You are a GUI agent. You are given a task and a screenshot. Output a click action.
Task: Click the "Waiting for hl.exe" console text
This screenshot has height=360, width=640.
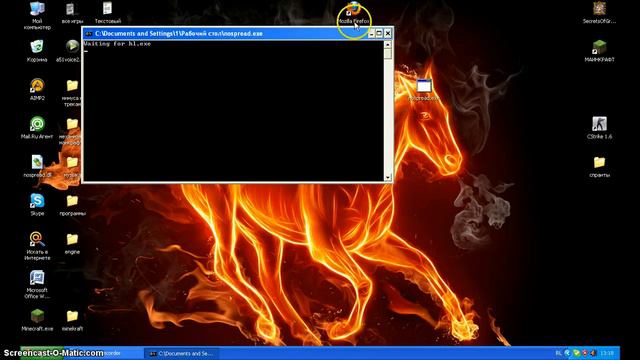(x=118, y=44)
